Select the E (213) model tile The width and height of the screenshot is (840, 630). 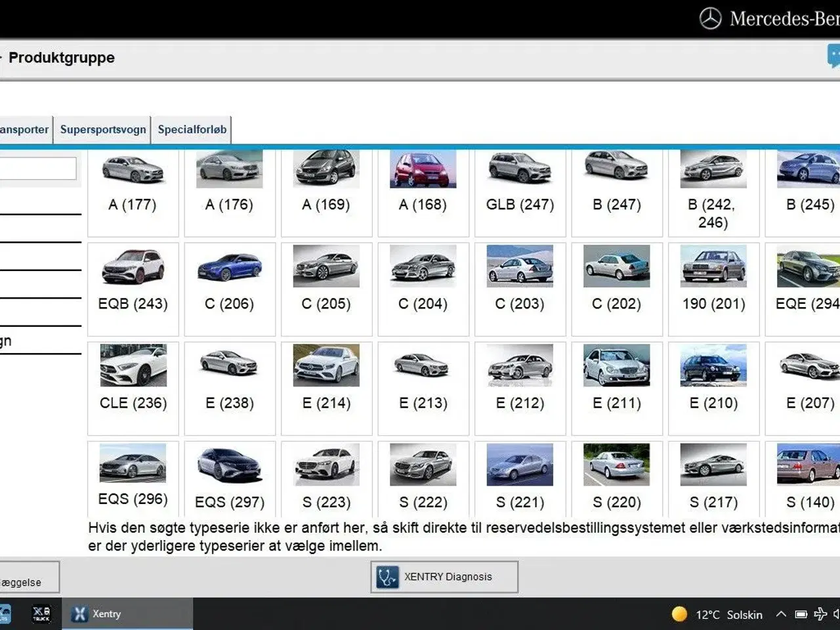[423, 388]
